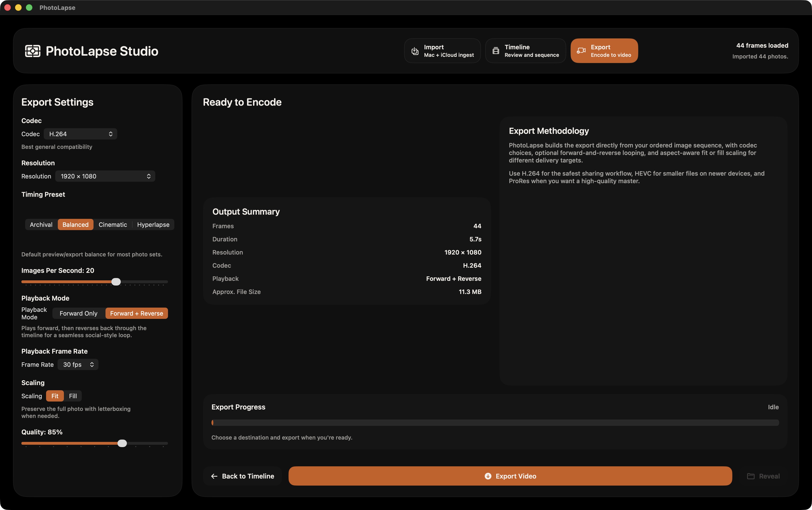This screenshot has height=510, width=812.
Task: Open the Resolution dropdown showing 1920 × 1080
Action: click(x=105, y=176)
